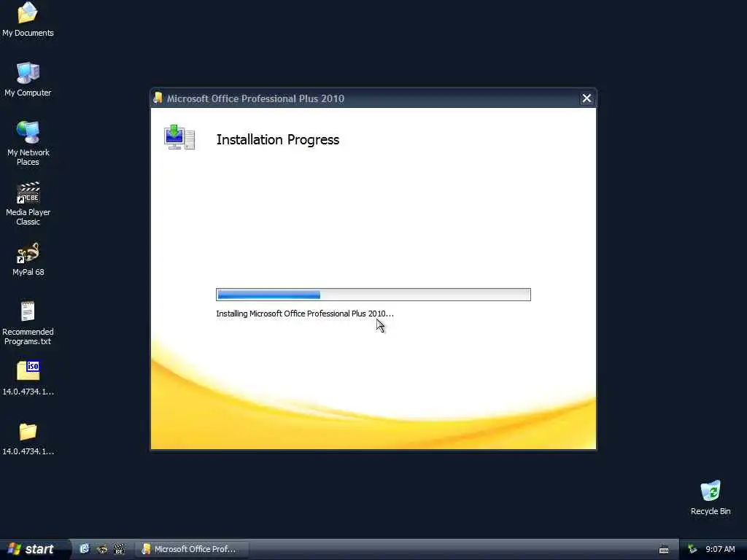The width and height of the screenshot is (747, 560).
Task: Click the install computer icon beside Installation Progress
Action: 179,137
